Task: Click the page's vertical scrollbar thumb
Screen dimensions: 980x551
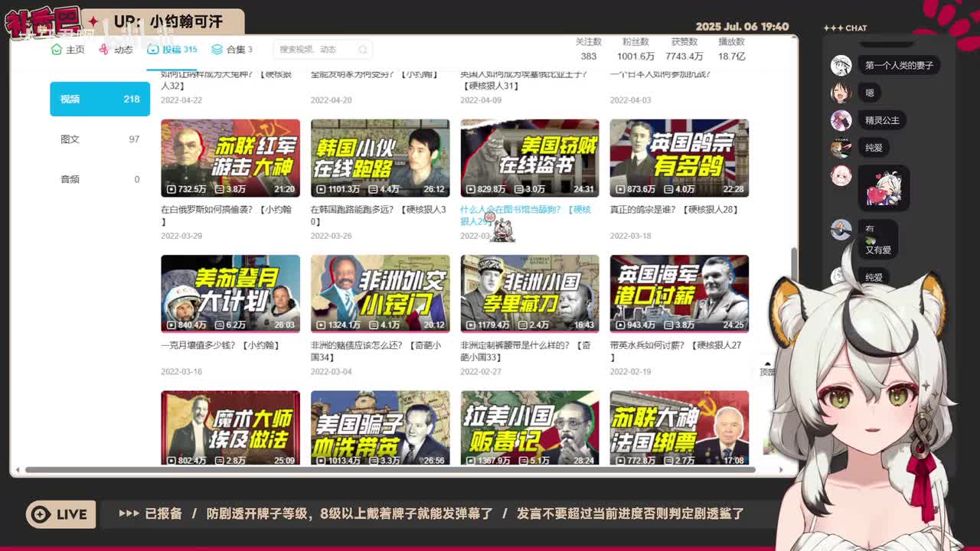Action: 793,264
